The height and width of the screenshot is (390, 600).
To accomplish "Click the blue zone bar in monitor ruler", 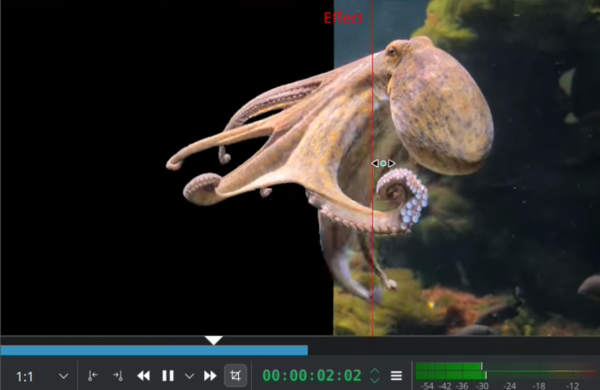I will (154, 350).
